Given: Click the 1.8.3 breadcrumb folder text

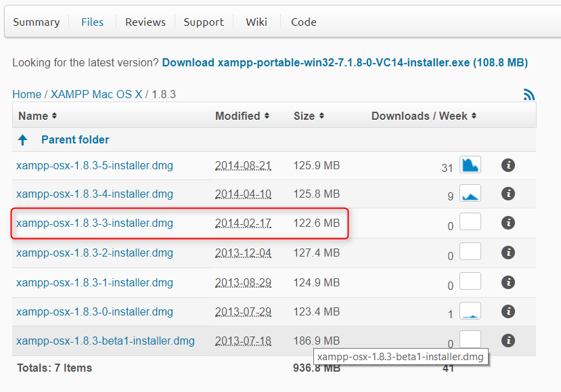Looking at the screenshot, I should tap(164, 95).
